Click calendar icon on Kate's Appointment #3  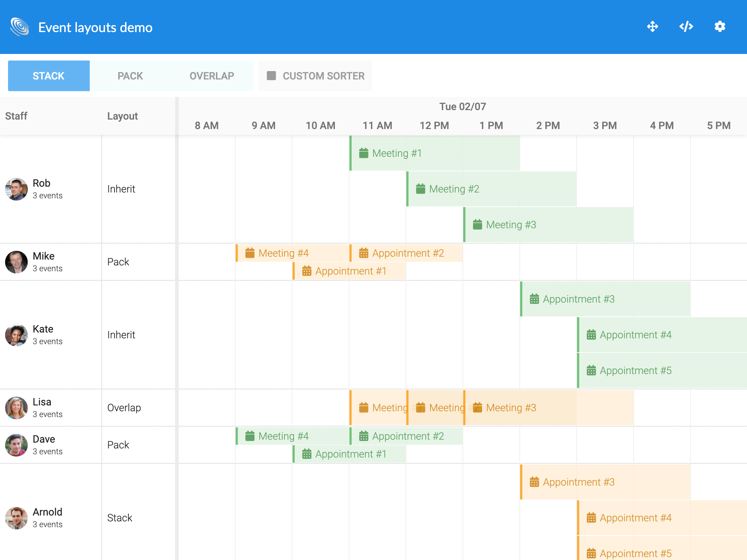(534, 299)
